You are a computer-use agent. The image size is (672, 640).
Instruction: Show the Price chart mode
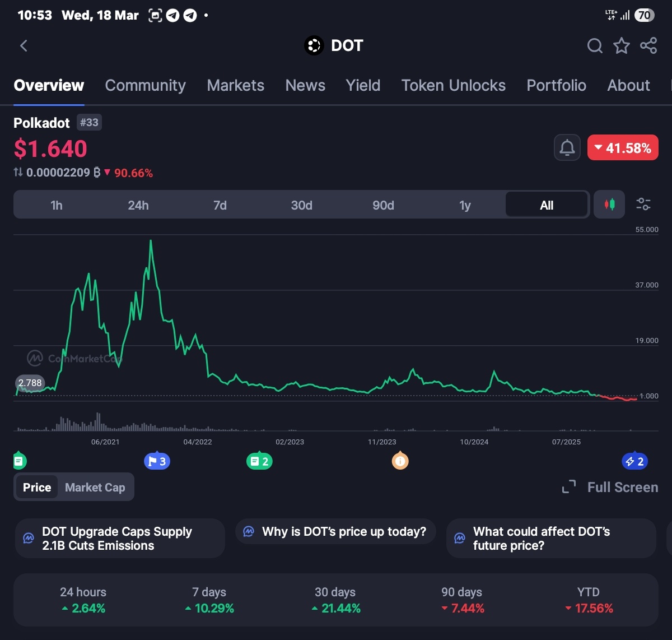click(37, 487)
